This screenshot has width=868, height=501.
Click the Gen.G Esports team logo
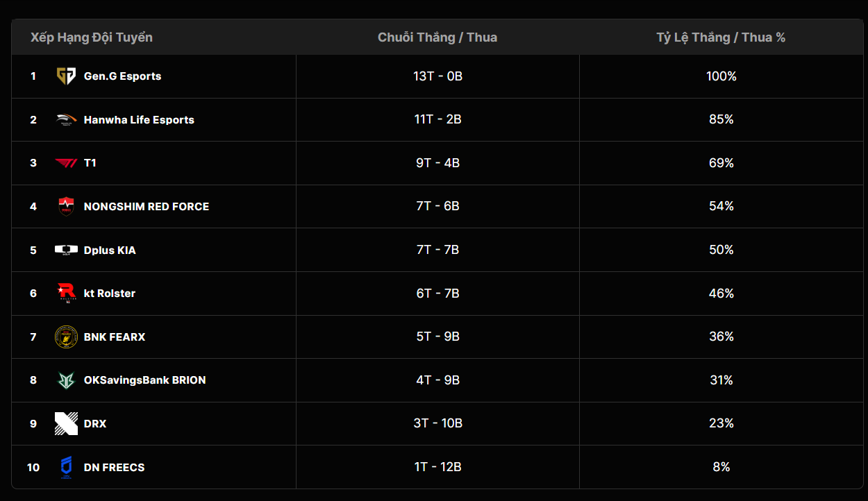tap(66, 76)
